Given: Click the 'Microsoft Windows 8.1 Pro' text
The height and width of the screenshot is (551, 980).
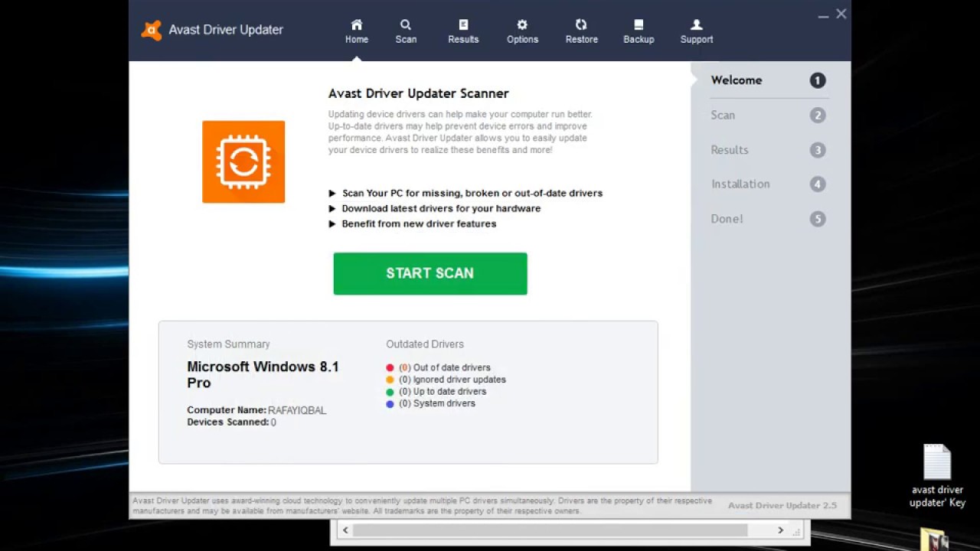Looking at the screenshot, I should tap(263, 375).
